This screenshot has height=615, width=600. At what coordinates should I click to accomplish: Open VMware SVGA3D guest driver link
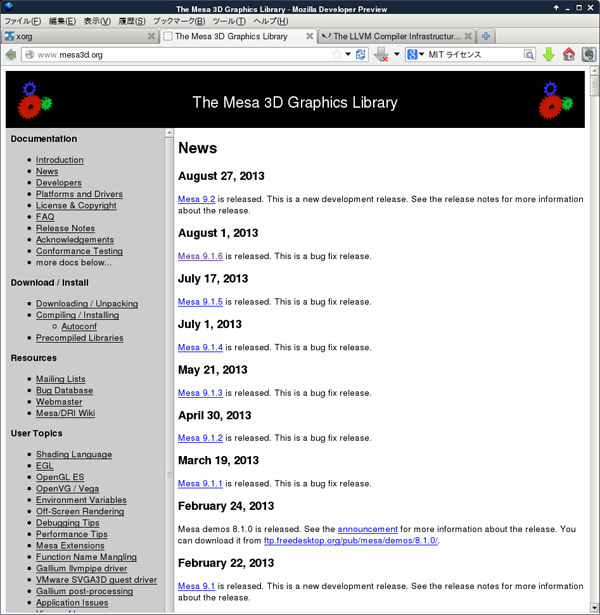pos(96,579)
